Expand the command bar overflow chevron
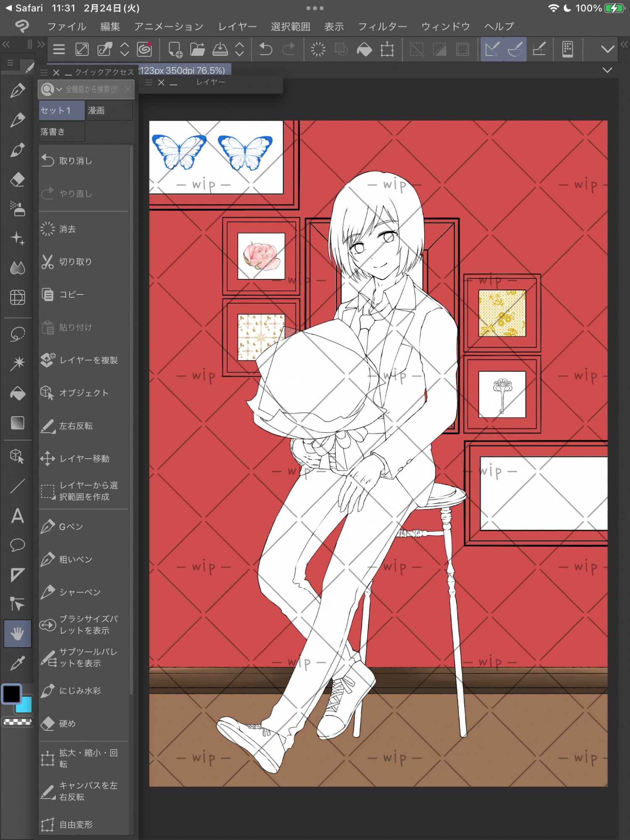 pos(607,50)
